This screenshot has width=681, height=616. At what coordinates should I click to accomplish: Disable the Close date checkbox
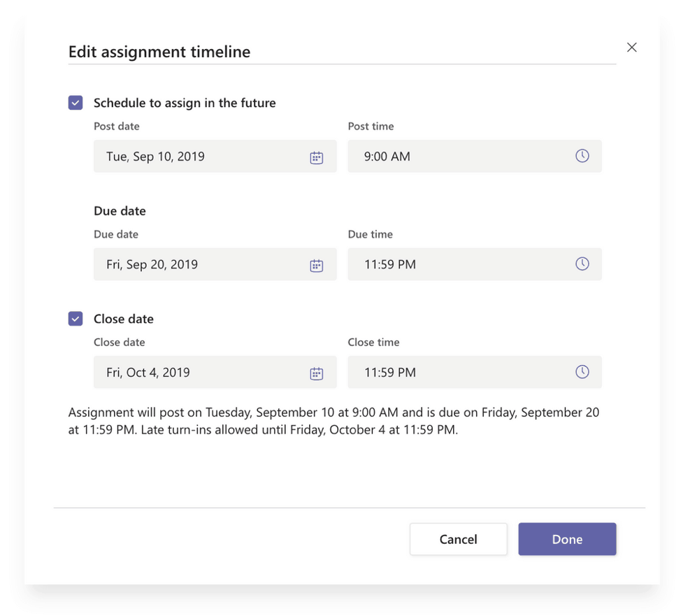(76, 319)
